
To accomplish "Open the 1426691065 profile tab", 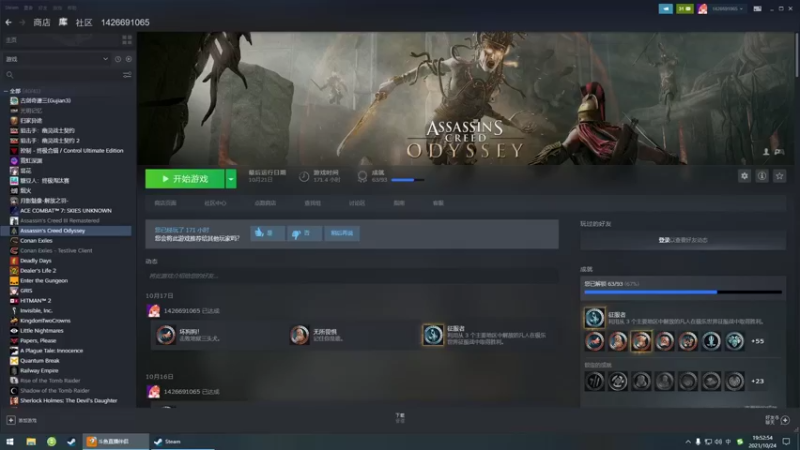I will coord(125,22).
